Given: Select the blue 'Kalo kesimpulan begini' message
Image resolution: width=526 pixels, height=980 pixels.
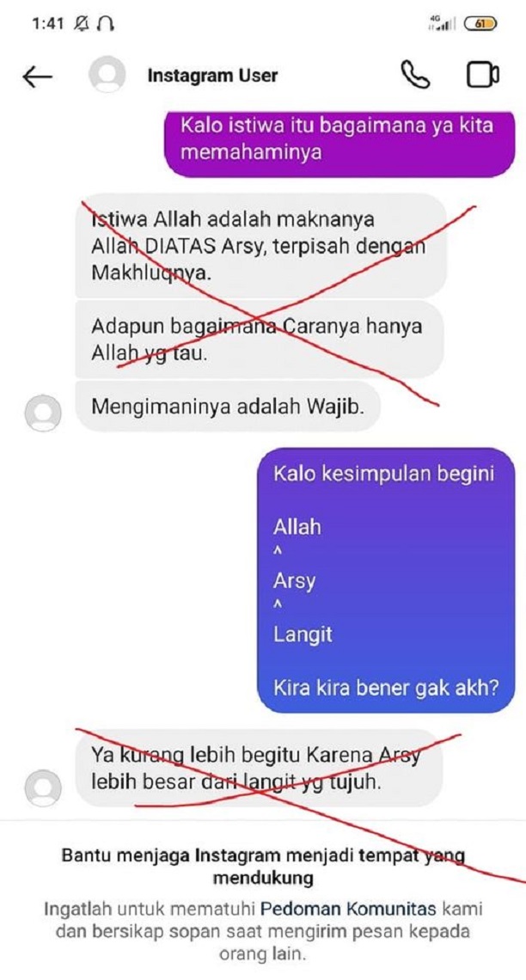Looking at the screenshot, I should pos(386,580).
